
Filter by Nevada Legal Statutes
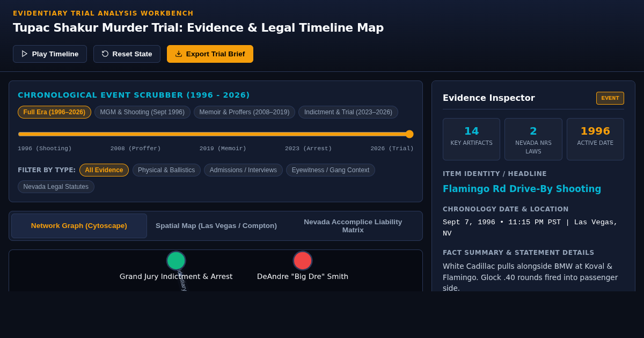tap(56, 187)
